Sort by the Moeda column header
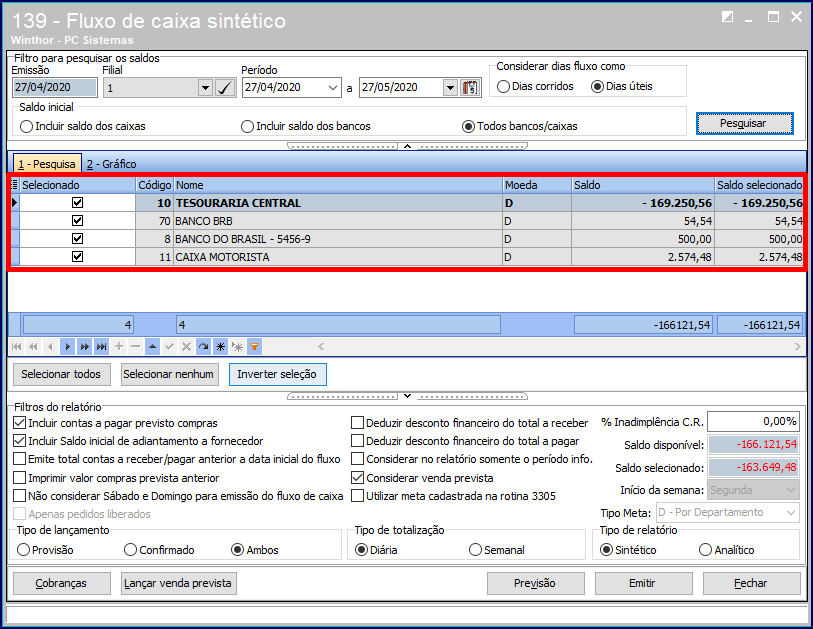Viewport: 813px width, 629px height. click(x=537, y=185)
